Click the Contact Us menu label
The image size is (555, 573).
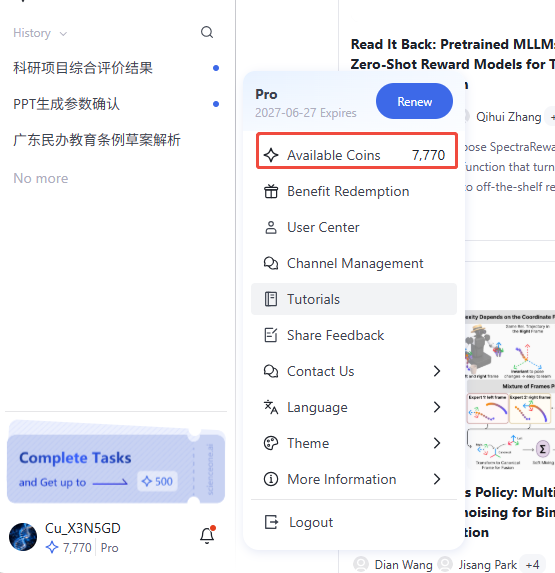pyautogui.click(x=320, y=371)
